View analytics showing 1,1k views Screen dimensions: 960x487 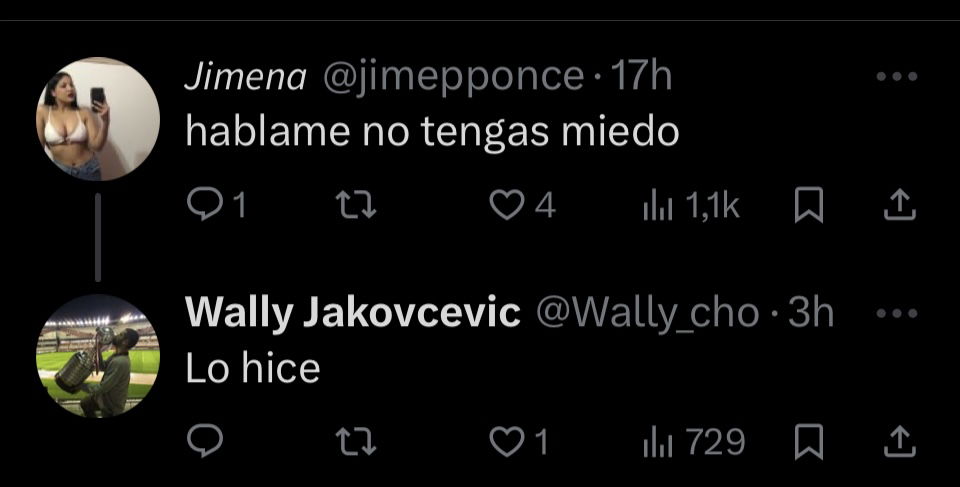691,206
